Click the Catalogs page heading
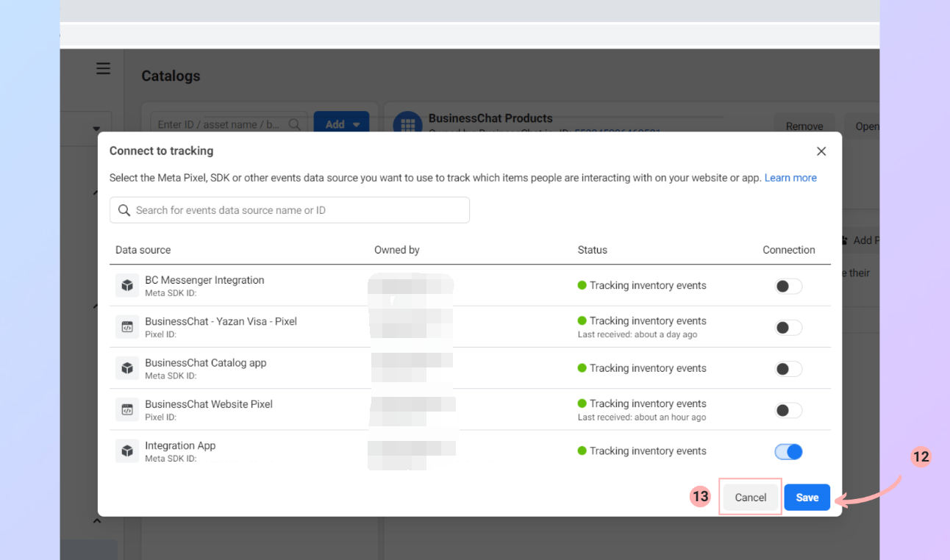Viewport: 950px width, 560px height. (x=171, y=76)
